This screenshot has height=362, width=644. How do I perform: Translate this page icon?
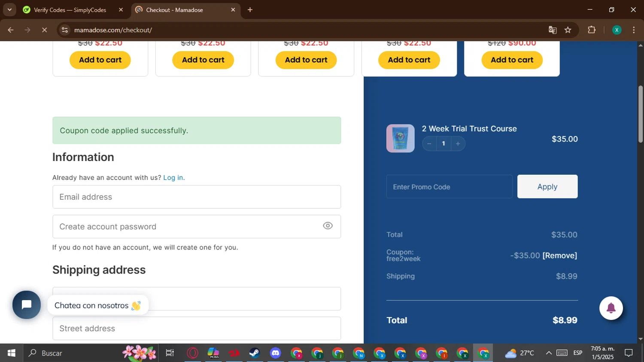pyautogui.click(x=553, y=30)
